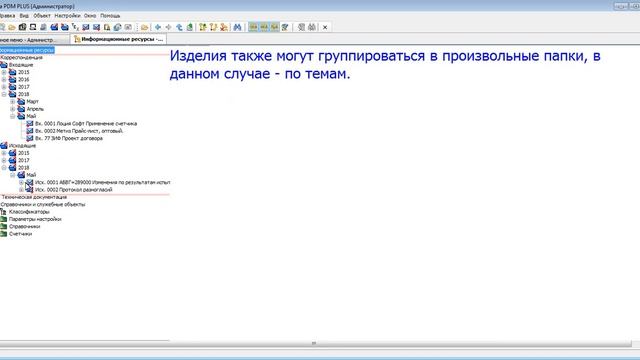Open the Объект menu

pyautogui.click(x=42, y=16)
